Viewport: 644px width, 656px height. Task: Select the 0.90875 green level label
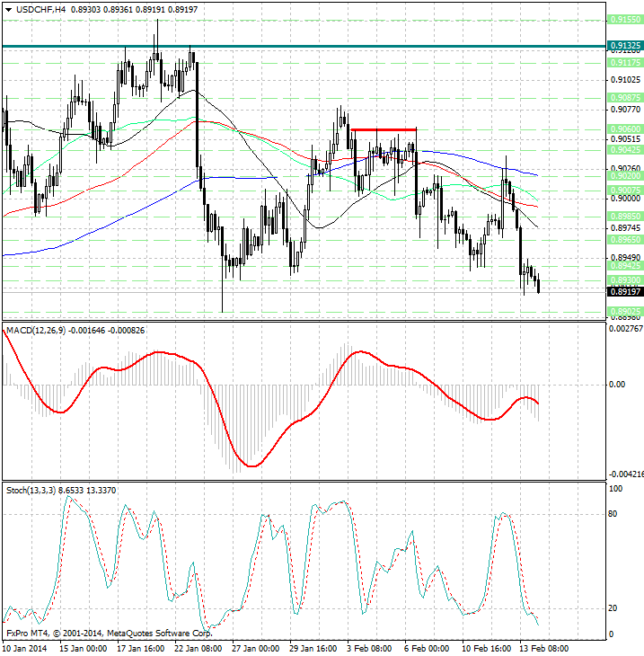(x=625, y=97)
